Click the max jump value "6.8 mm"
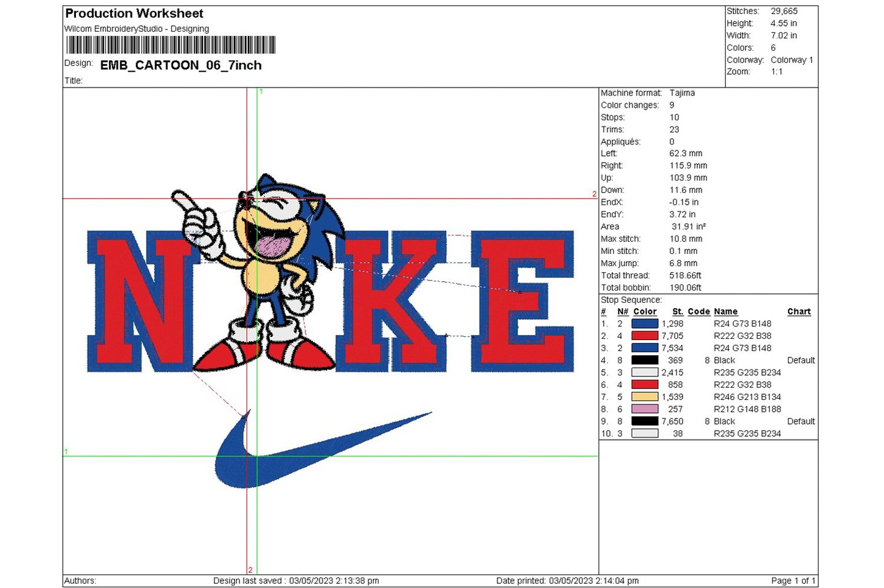Image resolution: width=884 pixels, height=588 pixels. tap(684, 263)
